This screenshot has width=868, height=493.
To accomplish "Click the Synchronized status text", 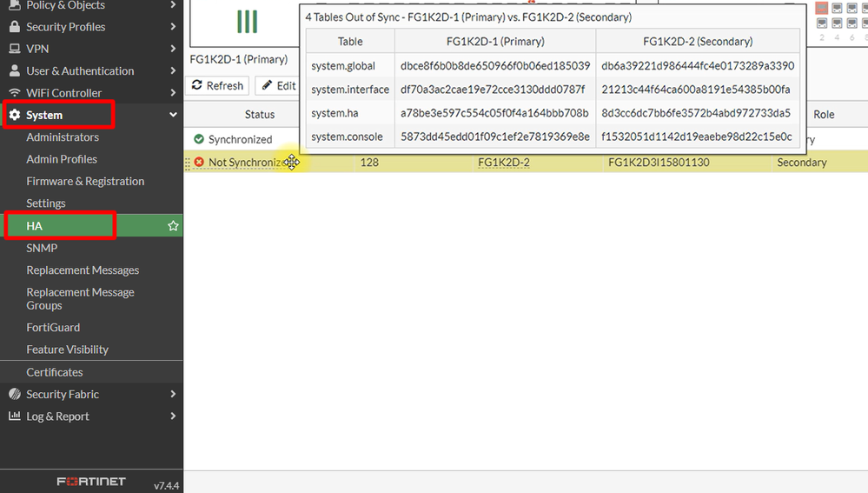I will point(241,139).
